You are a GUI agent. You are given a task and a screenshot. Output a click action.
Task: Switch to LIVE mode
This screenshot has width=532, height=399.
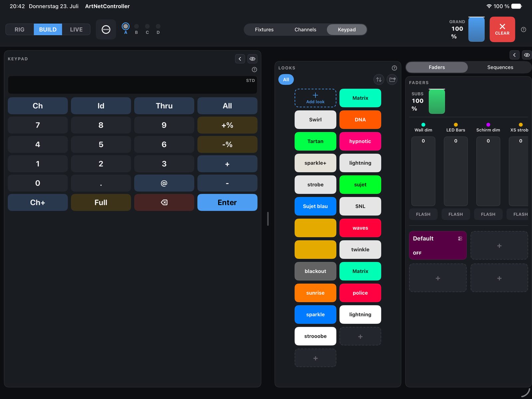[76, 30]
